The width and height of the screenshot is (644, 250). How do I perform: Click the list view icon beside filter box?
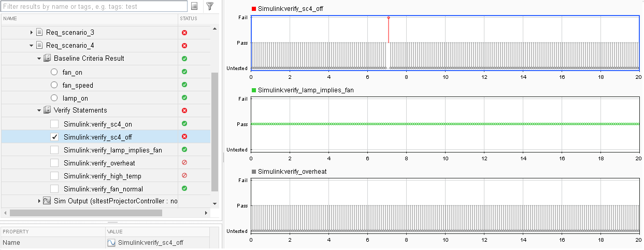click(194, 6)
